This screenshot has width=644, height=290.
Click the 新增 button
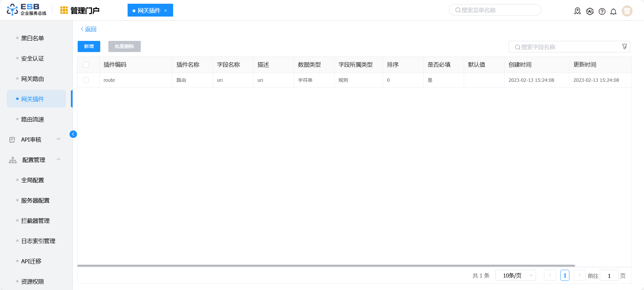point(89,47)
